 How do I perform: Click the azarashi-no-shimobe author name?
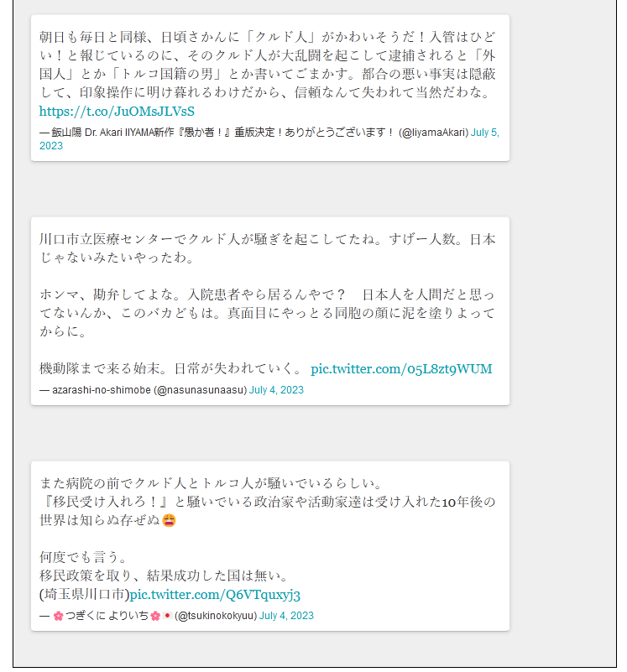(x=102, y=390)
